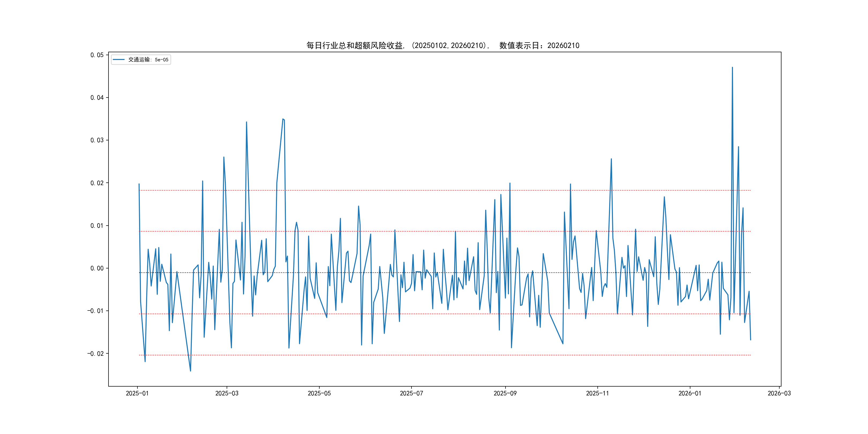Screen dimensions: 868x434
Task: Click the 0.03 y-axis tick label
Action: pos(97,140)
